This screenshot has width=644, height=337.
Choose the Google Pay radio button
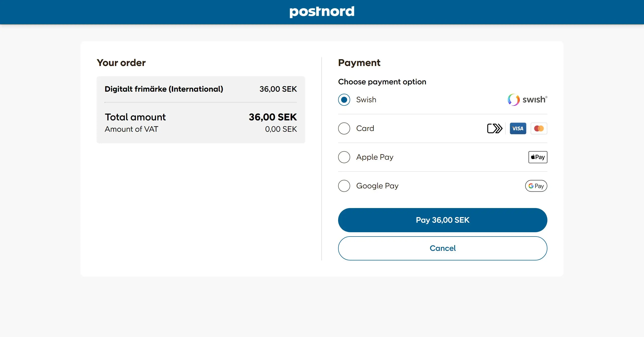pyautogui.click(x=344, y=186)
